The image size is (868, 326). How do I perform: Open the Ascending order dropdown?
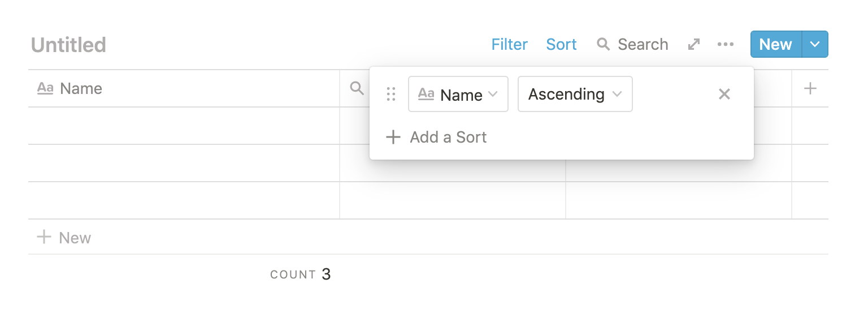575,94
